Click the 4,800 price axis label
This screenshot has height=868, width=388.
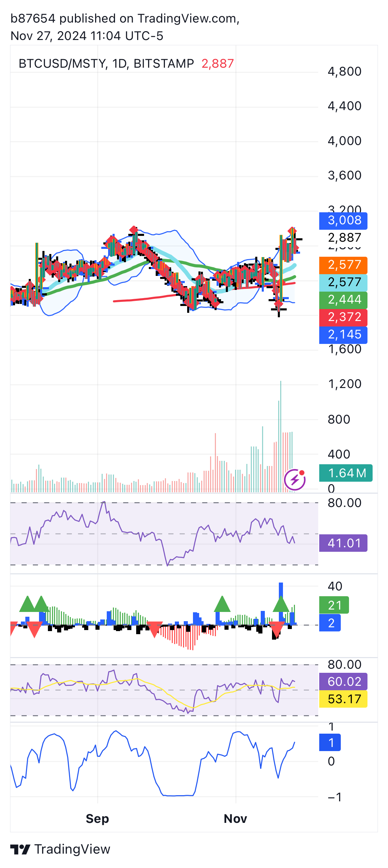click(x=345, y=71)
